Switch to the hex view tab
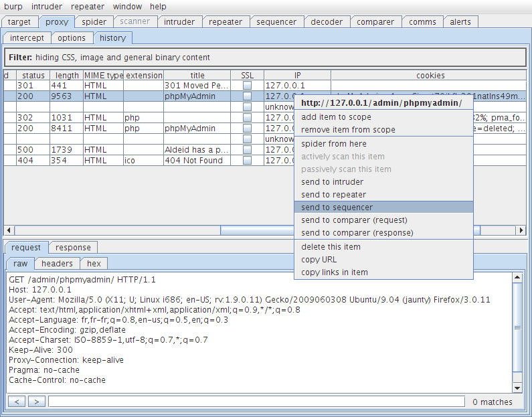The height and width of the screenshot is (417, 532). (94, 264)
